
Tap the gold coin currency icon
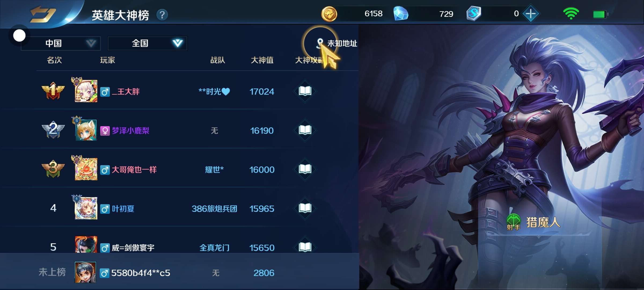point(329,14)
